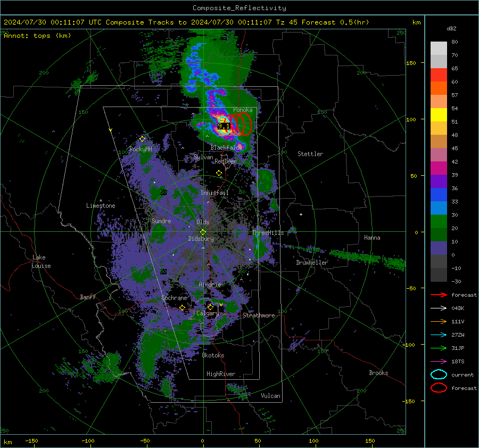Click the blue 33 dBZ color swatch
The height and width of the screenshot is (448, 479).
click(x=439, y=195)
